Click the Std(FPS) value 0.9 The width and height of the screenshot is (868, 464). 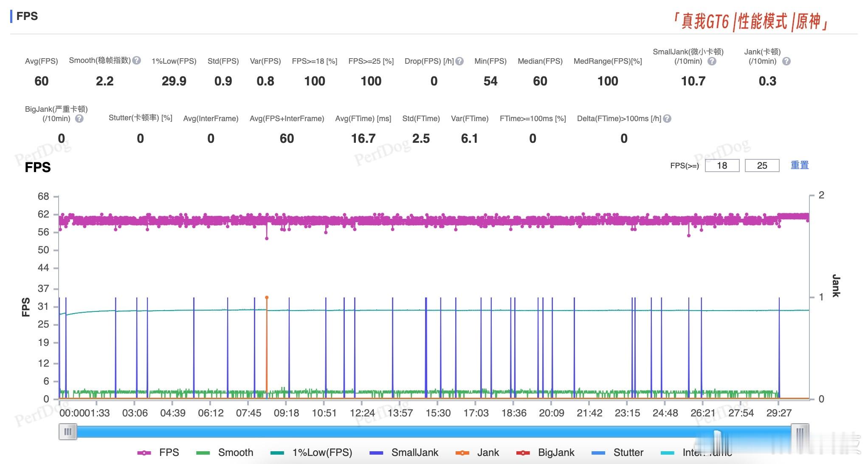[x=223, y=81]
